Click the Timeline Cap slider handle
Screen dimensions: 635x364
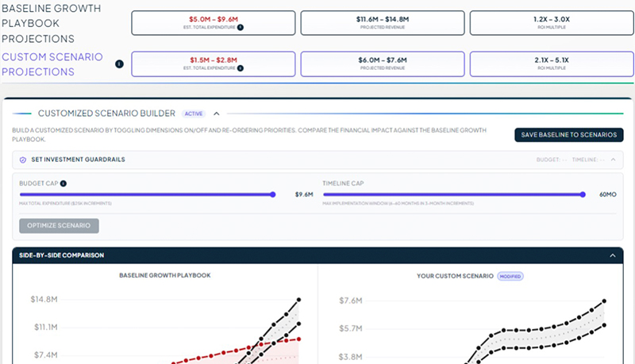point(583,194)
